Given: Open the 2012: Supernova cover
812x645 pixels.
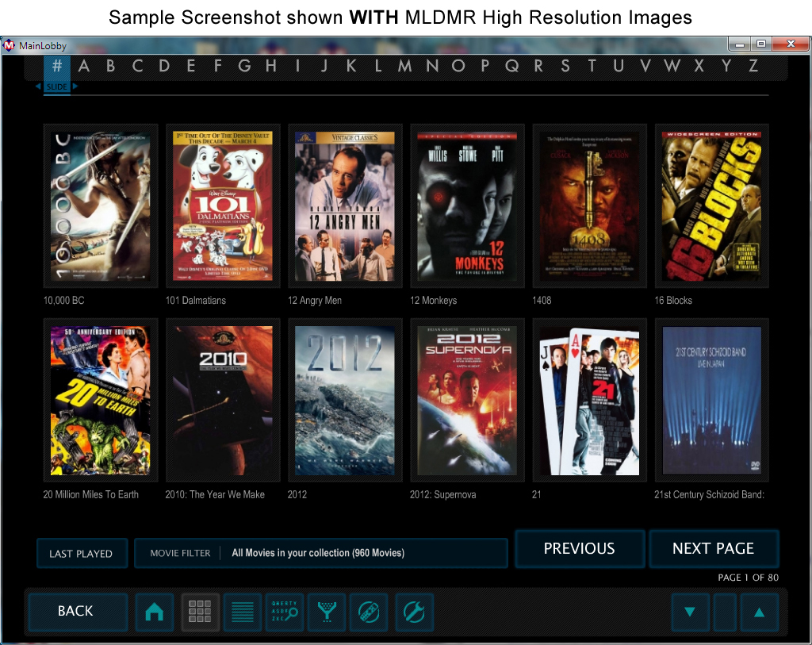Looking at the screenshot, I should (x=467, y=400).
